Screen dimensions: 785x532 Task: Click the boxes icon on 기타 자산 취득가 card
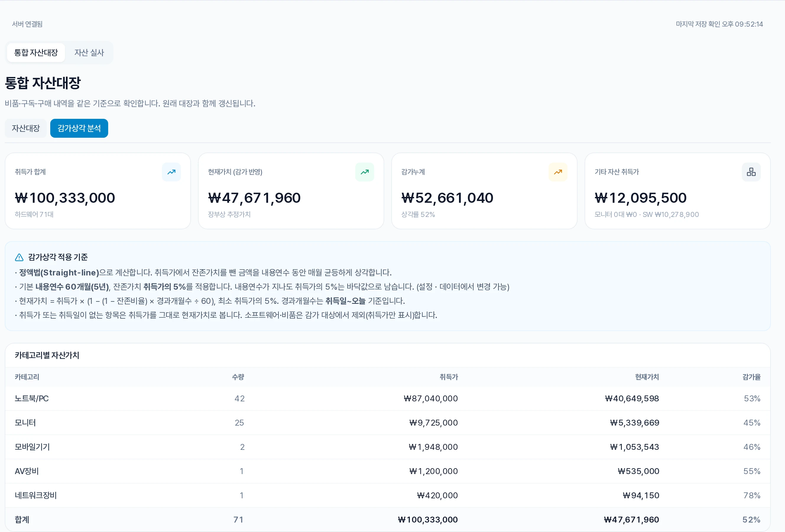751,172
